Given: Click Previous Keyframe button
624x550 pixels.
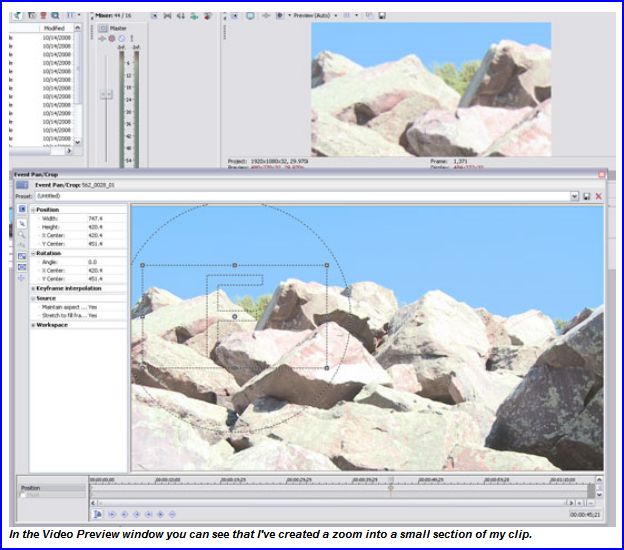Looking at the screenshot, I should point(124,515).
